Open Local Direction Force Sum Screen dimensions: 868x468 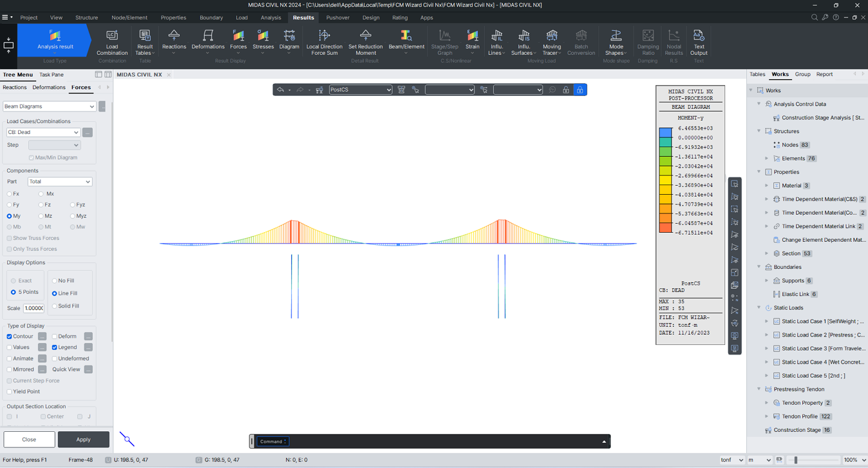click(x=324, y=42)
